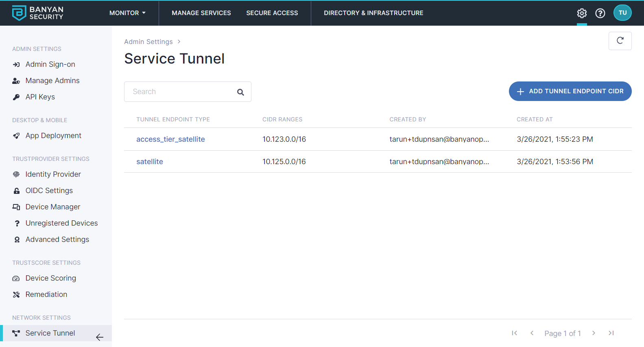Expand the Monitor dropdown menu
Screen dimensions: 644x347
tap(127, 13)
